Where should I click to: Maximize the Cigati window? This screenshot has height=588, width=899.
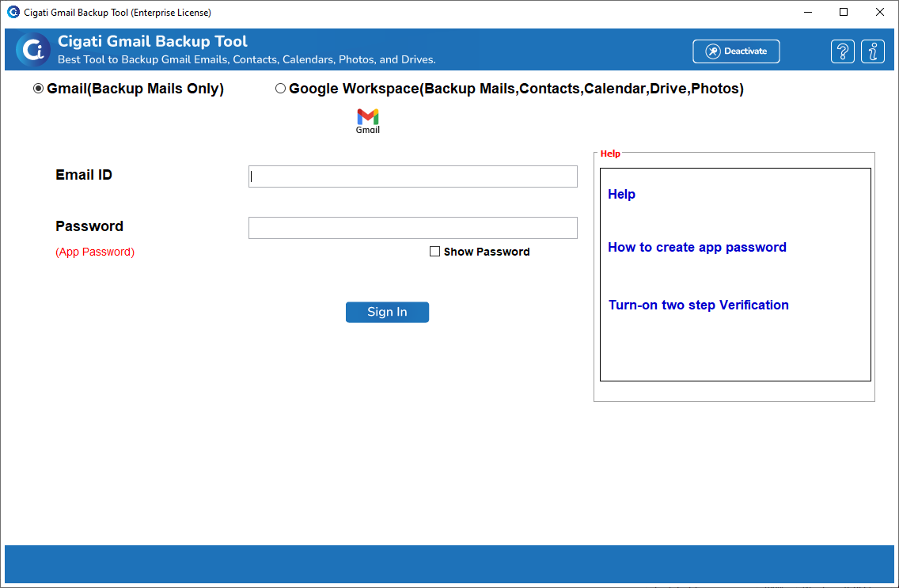coord(844,12)
